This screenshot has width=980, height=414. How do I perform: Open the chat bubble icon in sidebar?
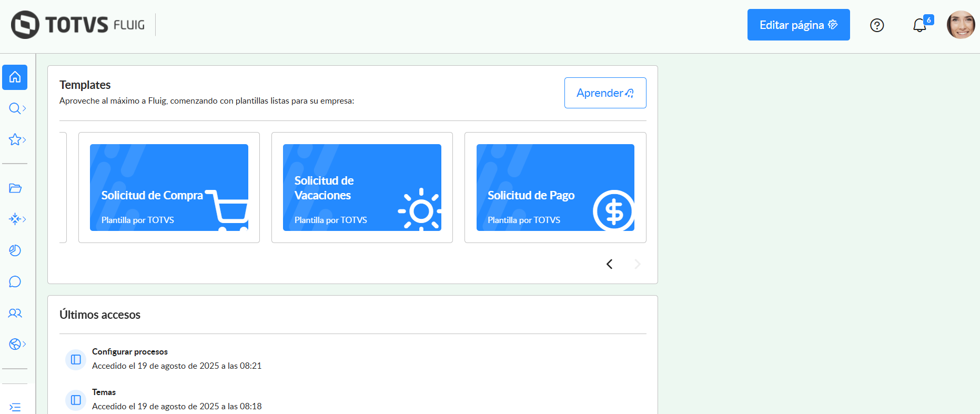pyautogui.click(x=15, y=282)
